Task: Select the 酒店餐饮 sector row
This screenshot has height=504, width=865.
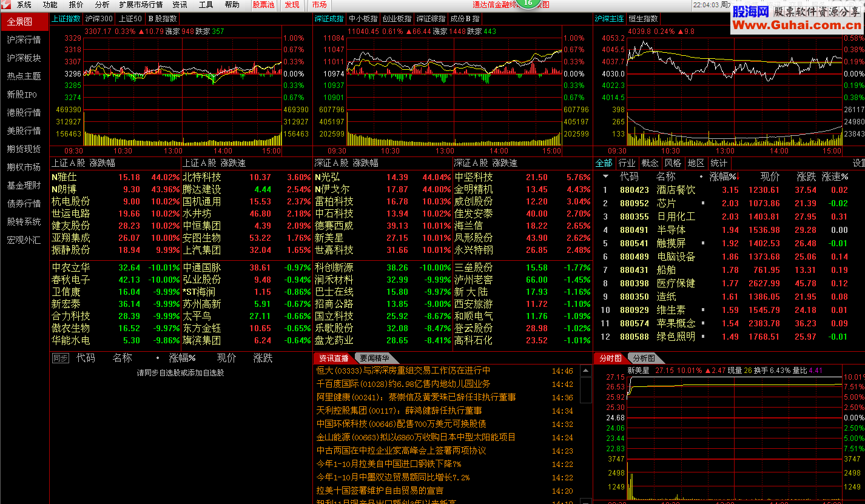Action: (729, 190)
